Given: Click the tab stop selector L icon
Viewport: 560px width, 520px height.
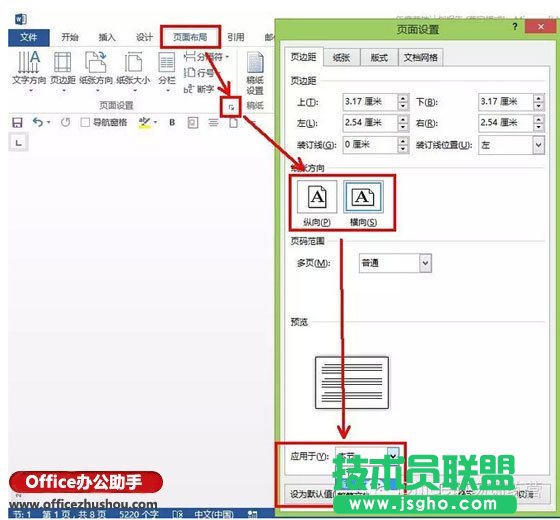Looking at the screenshot, I should tap(18, 142).
